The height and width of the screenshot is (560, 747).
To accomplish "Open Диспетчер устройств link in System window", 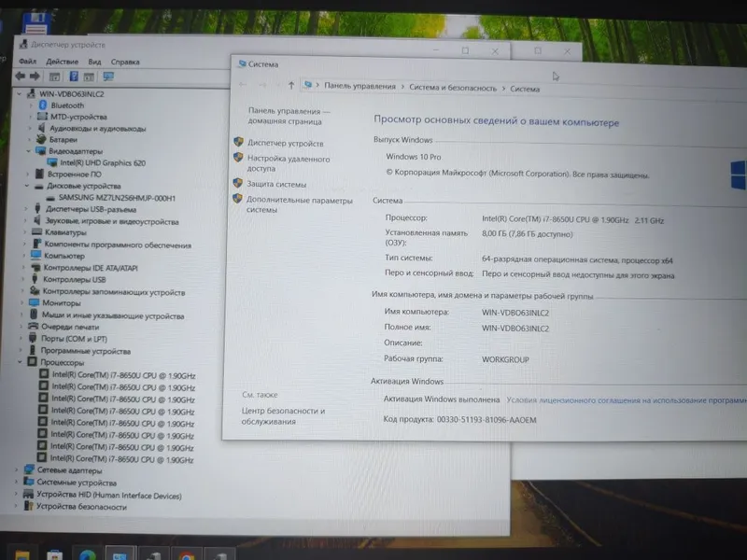I will coord(285,143).
